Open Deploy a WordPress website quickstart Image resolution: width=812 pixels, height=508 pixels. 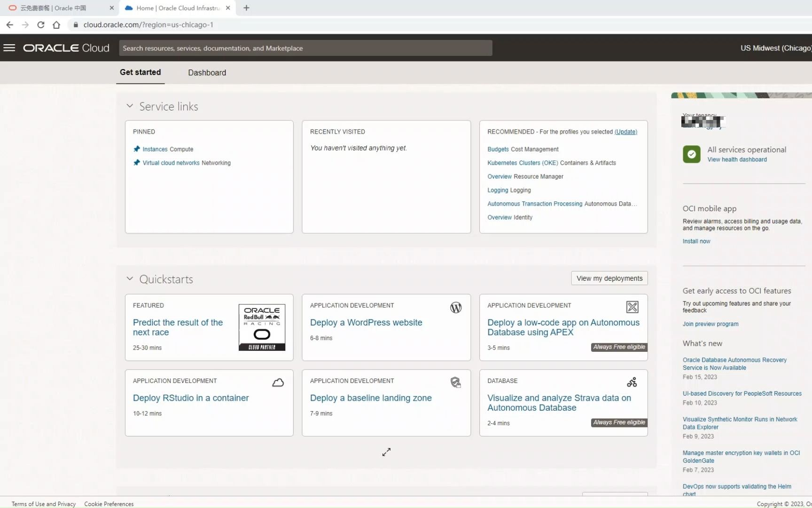coord(366,323)
